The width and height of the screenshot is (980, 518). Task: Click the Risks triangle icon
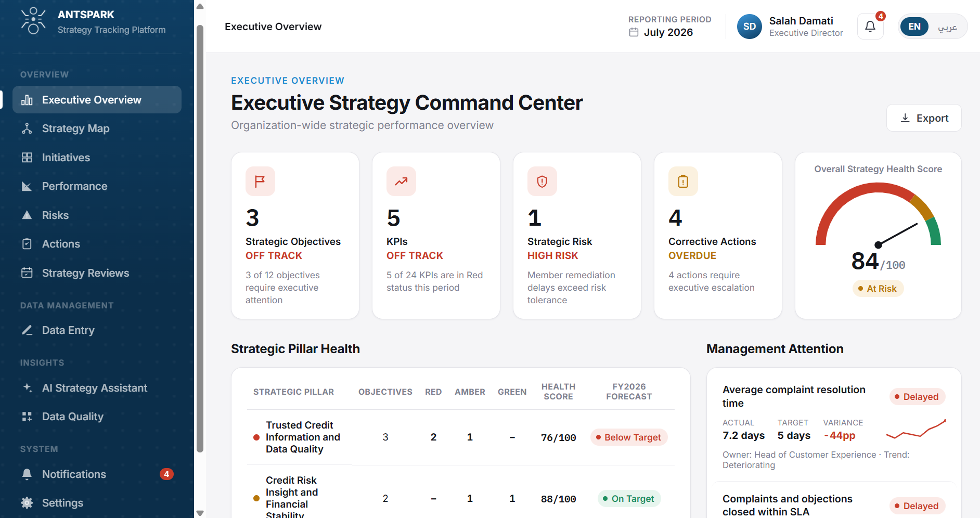pos(27,215)
